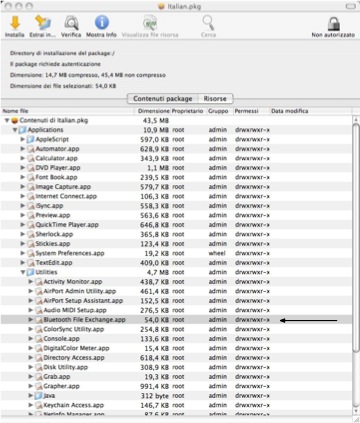The height and width of the screenshot is (423, 360).
Task: Click the iSync.app icon
Action: point(31,206)
